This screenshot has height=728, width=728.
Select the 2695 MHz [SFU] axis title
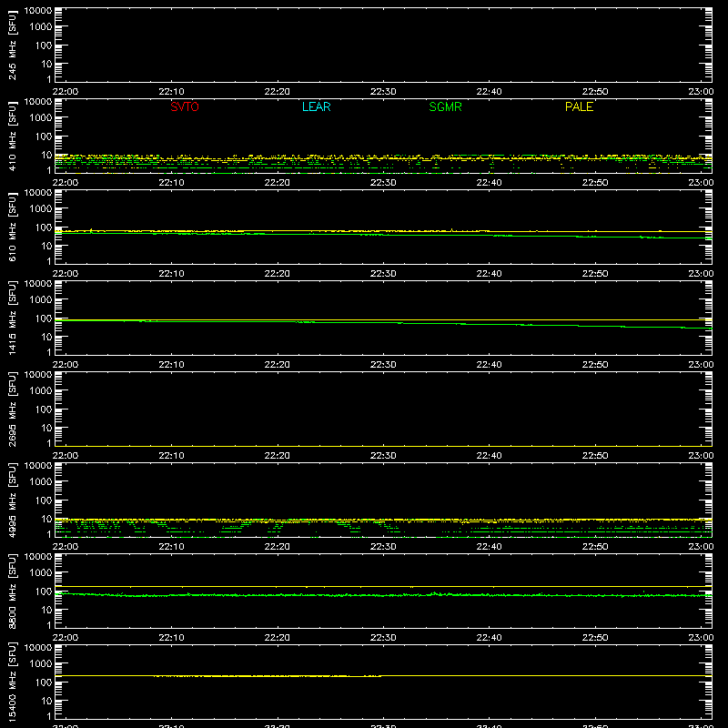(12, 409)
